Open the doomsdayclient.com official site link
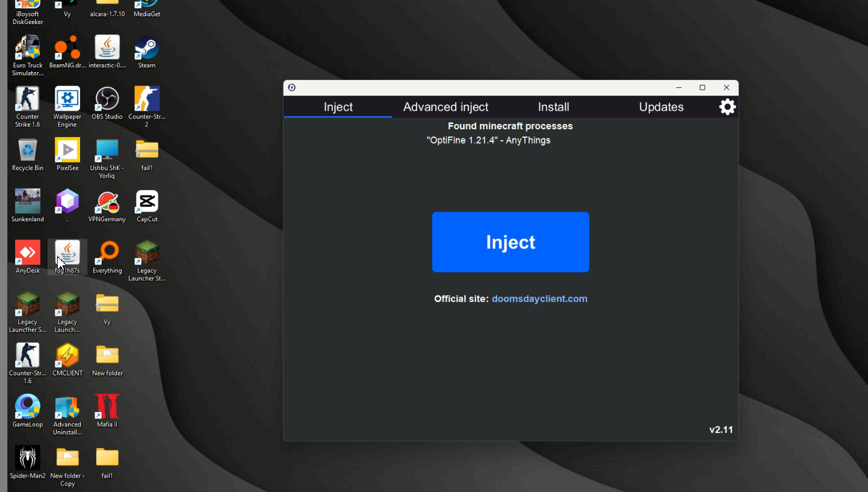This screenshot has height=492, width=868. [539, 299]
